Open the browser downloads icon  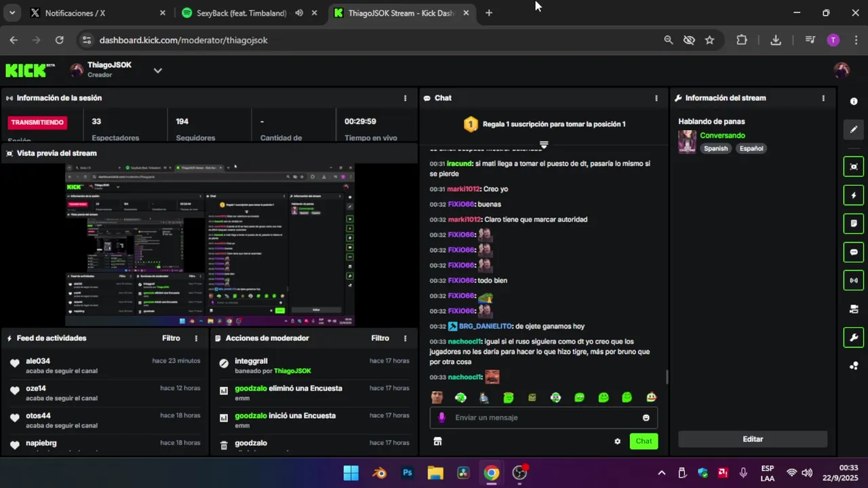click(776, 40)
